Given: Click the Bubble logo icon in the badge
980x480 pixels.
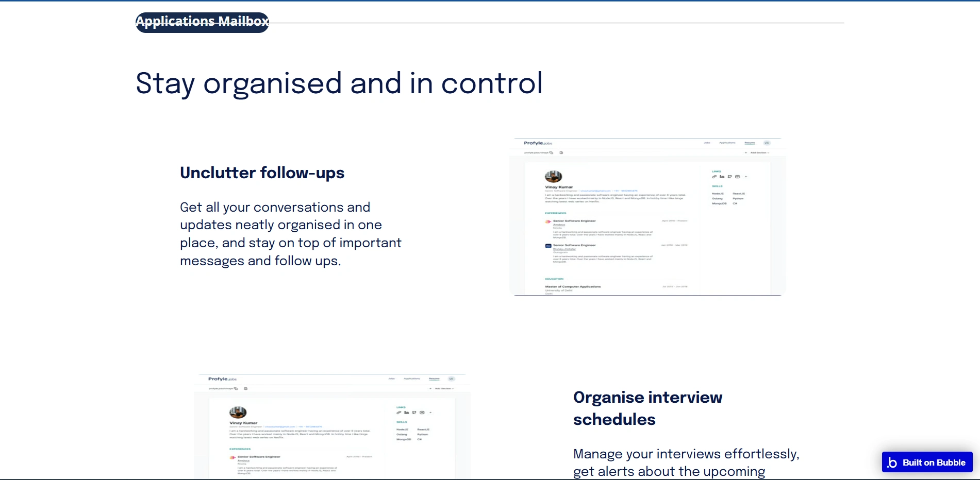Looking at the screenshot, I should point(892,462).
